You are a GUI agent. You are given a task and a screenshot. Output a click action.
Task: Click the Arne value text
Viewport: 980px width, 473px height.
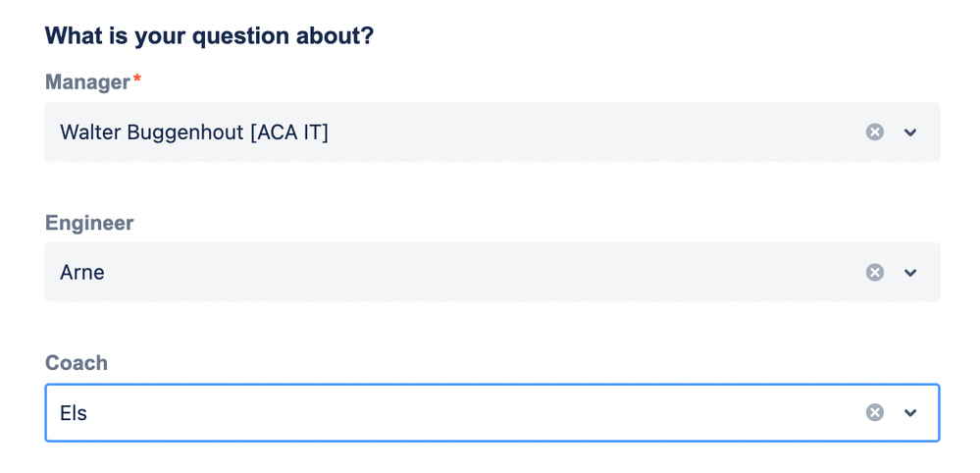tap(81, 273)
